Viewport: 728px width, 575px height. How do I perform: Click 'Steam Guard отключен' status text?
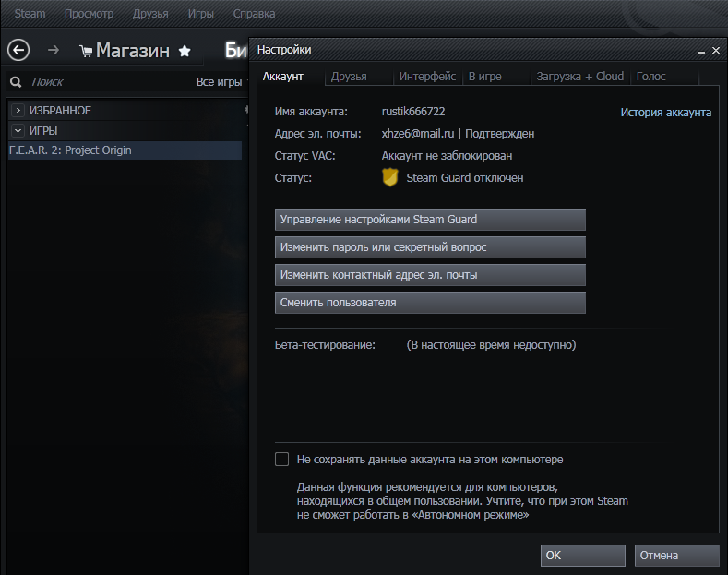coord(465,178)
